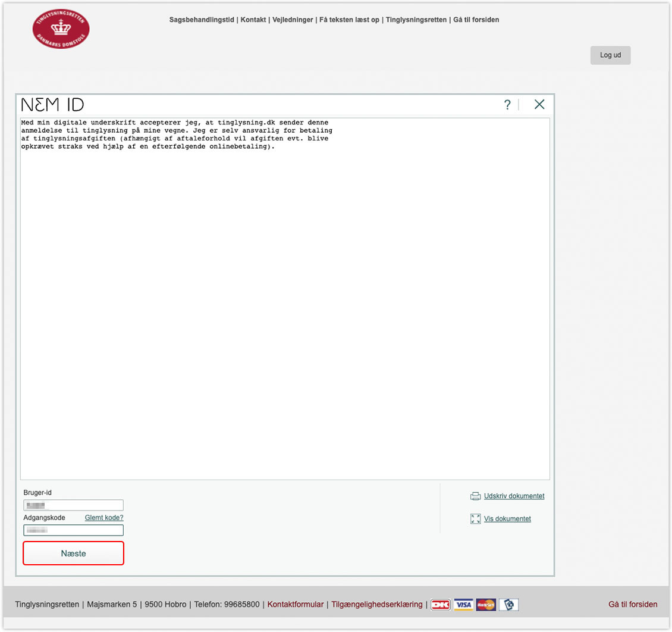
Task: Open NemID help via question mark icon
Action: pyautogui.click(x=507, y=105)
